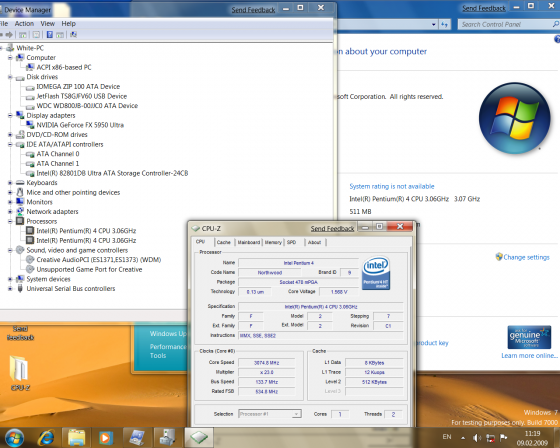The image size is (560, 448).
Task: Switch to the Cache tab in CPU-Z
Action: [224, 242]
